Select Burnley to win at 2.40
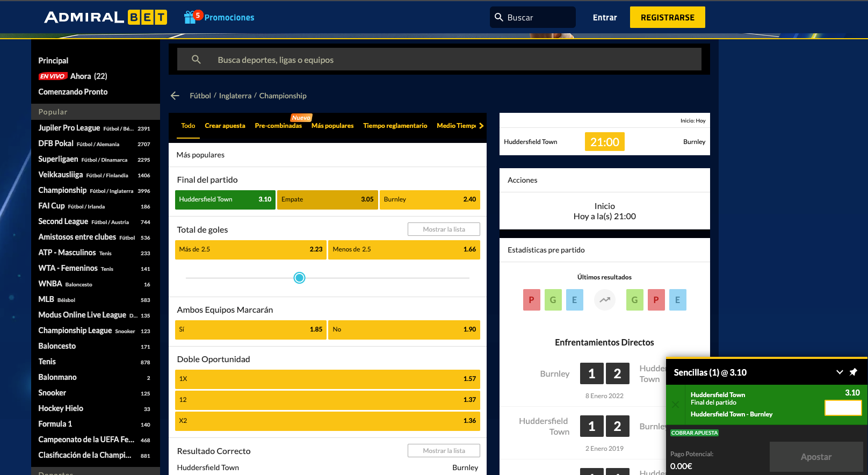 430,199
